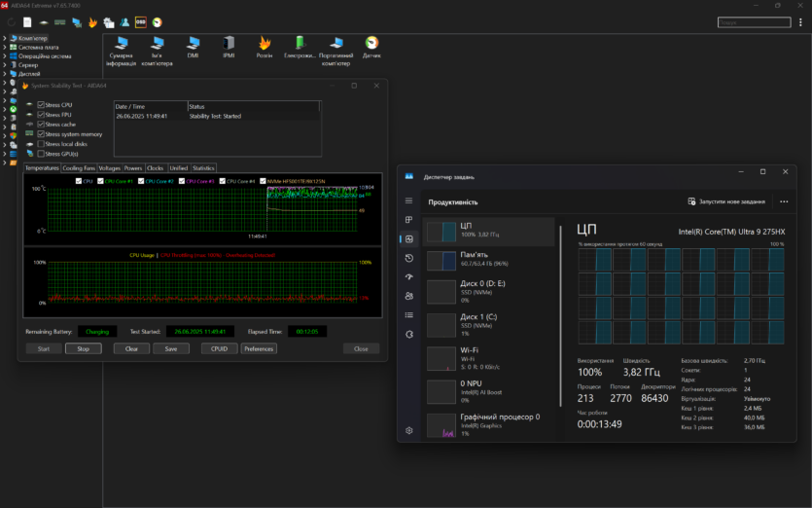Viewport: 812px width, 508px height.
Task: Open the Портативний комп'ютер page icon
Action: 335,51
